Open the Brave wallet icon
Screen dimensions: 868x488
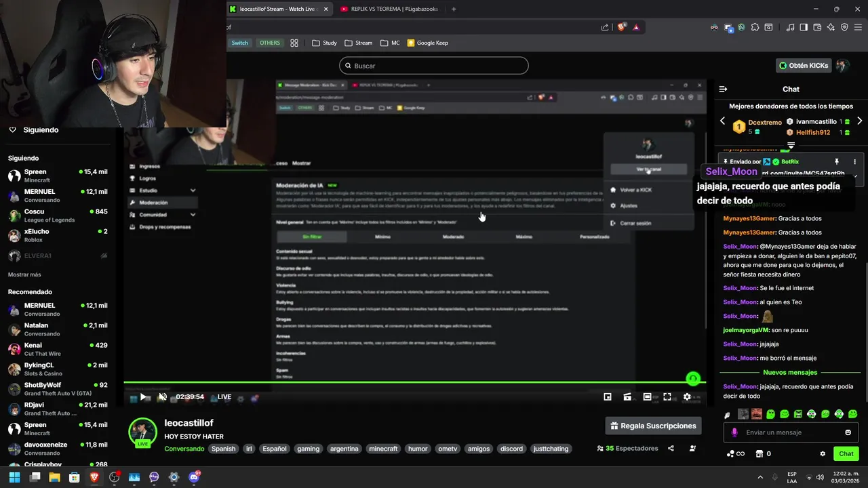click(x=817, y=27)
